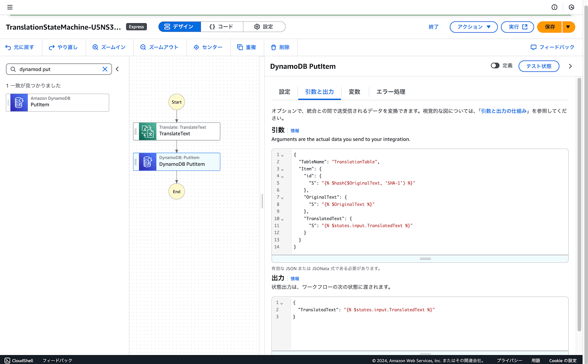
Task: Click the Translate service icon on canvas
Action: click(147, 131)
